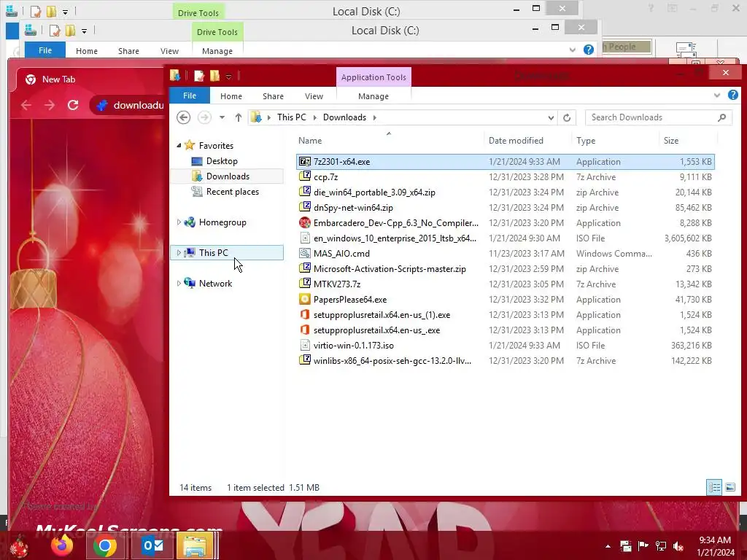Select Recent places under Favorites

[x=233, y=192]
